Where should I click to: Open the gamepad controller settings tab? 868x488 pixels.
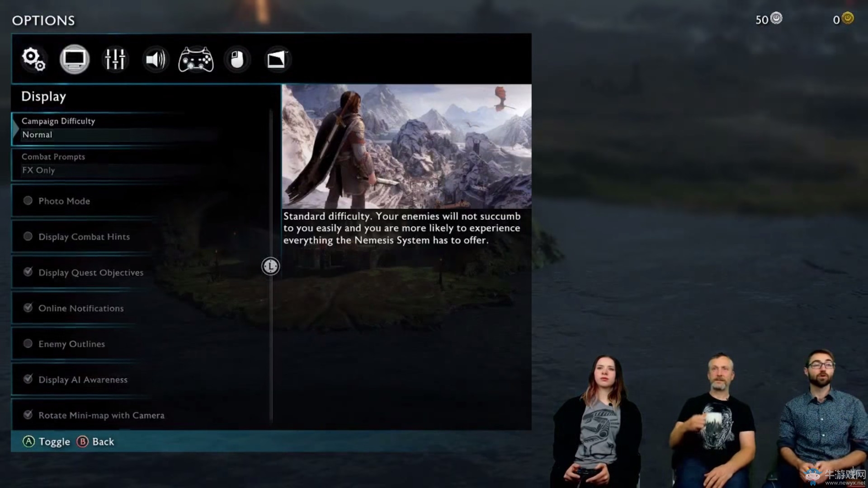coord(196,59)
